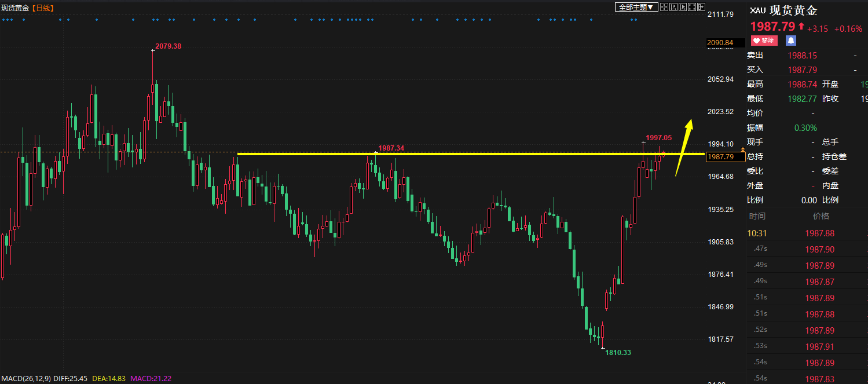Select the 1810.33 low price label
This screenshot has height=384, width=868.
(618, 352)
